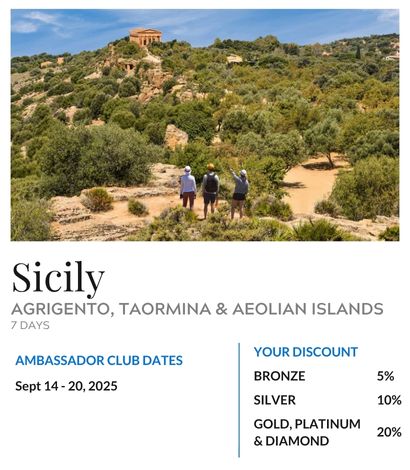Click the Bronze tier label

tap(279, 376)
